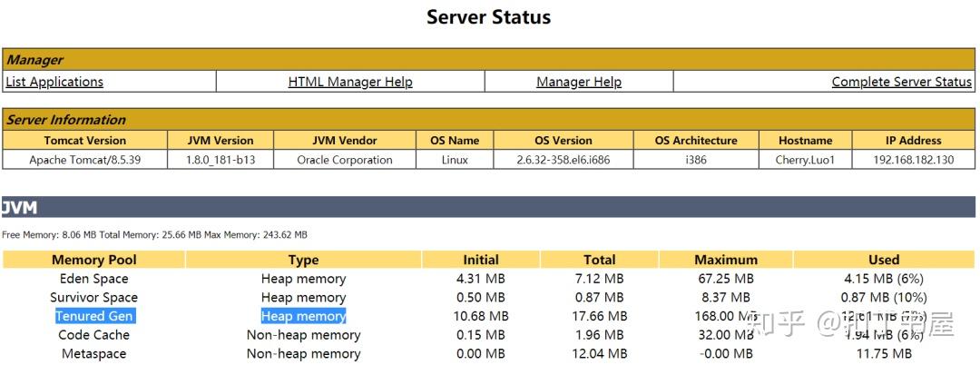Click the JVM Version value 1.8.0_181-b13
Screen dimensions: 980x365
click(220, 160)
